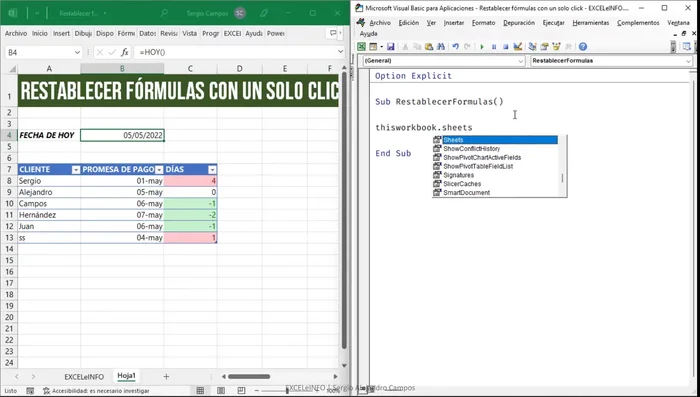This screenshot has width=700, height=397.
Task: Switch to Page Layout view icon
Action: point(221,391)
